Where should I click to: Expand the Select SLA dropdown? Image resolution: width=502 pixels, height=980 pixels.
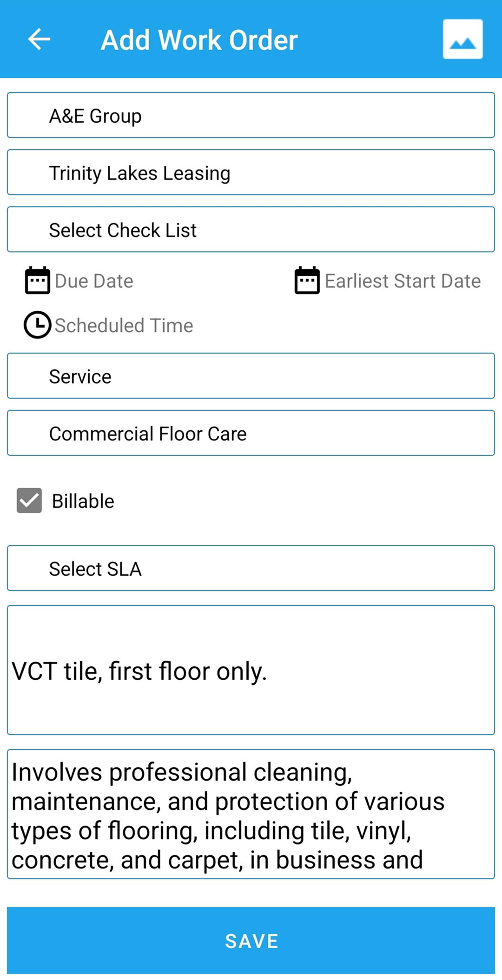(251, 568)
